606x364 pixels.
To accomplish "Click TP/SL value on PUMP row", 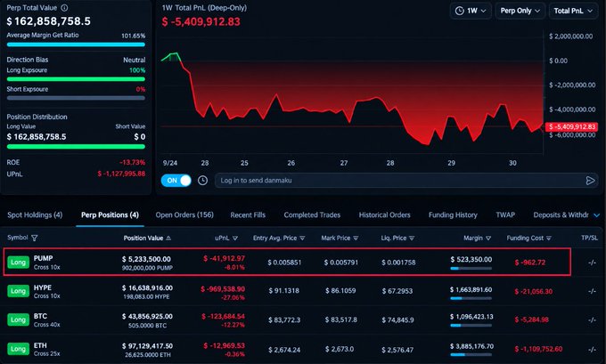I will coord(592,263).
